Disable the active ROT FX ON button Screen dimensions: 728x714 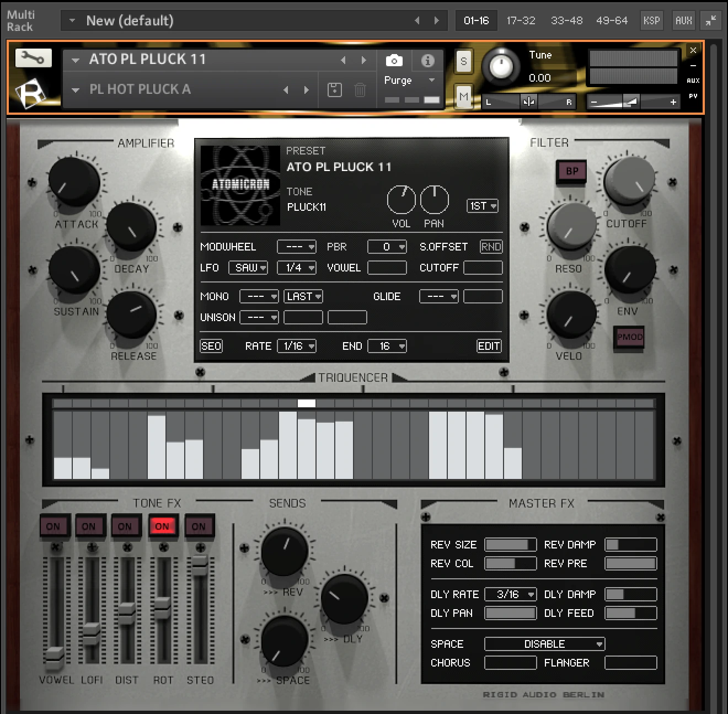tap(162, 526)
